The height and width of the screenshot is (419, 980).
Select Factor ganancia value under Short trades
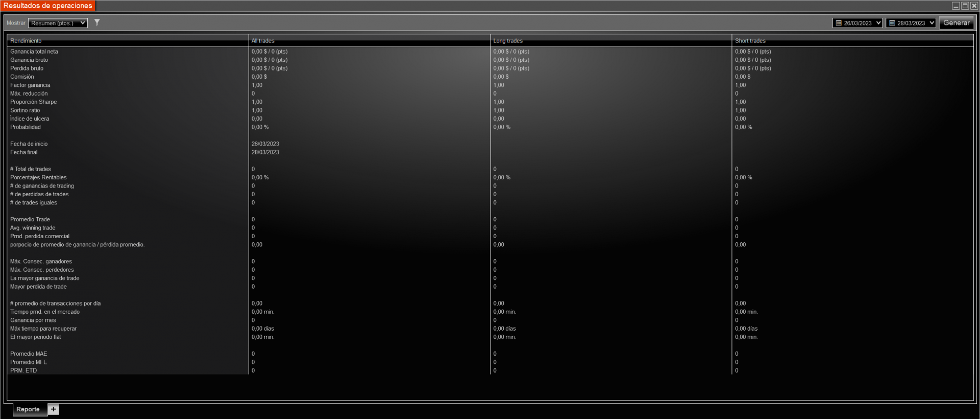[x=741, y=85]
